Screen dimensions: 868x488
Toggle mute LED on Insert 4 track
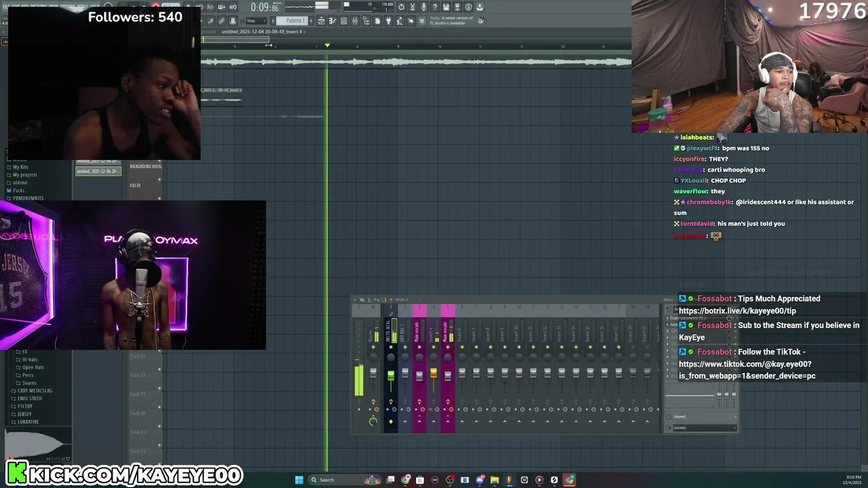pos(433,347)
